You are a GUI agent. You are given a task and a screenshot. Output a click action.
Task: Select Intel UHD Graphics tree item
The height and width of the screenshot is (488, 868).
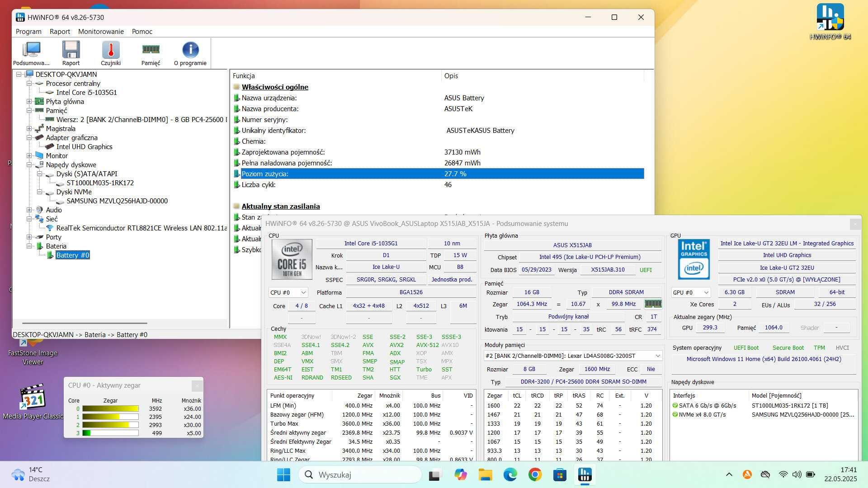click(84, 146)
